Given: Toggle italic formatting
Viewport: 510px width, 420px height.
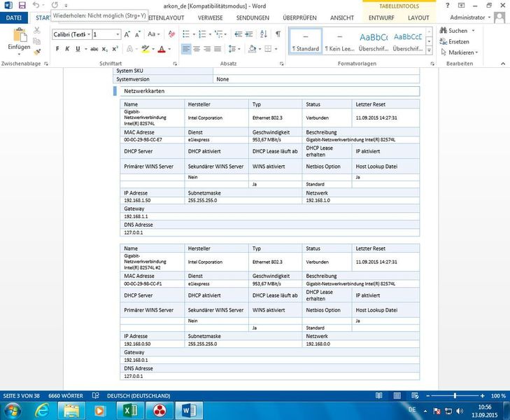Looking at the screenshot, I should tap(67, 49).
